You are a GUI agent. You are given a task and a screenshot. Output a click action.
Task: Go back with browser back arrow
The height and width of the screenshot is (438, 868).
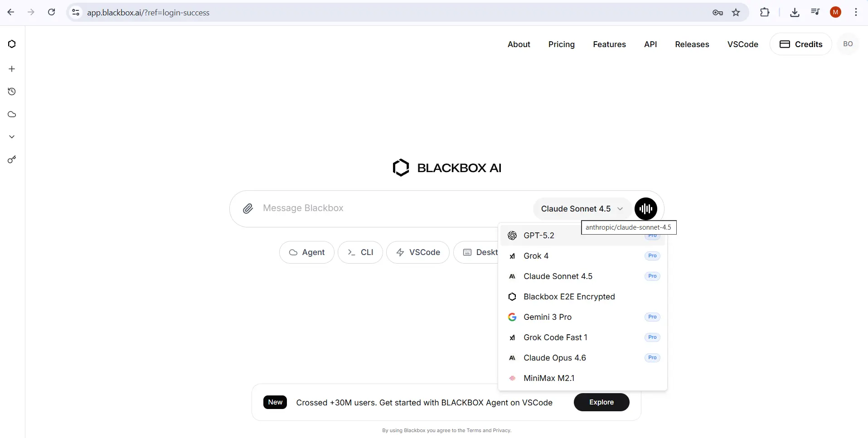click(11, 12)
